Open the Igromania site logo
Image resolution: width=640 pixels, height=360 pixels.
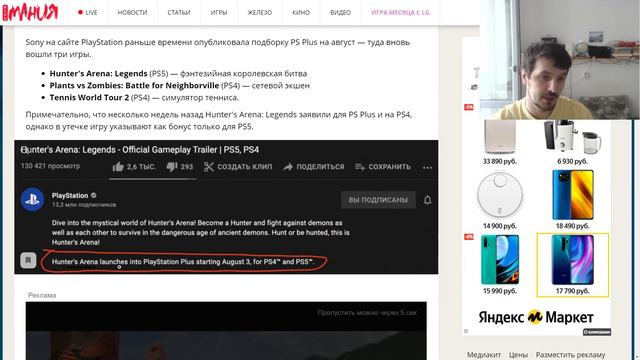tap(30, 12)
